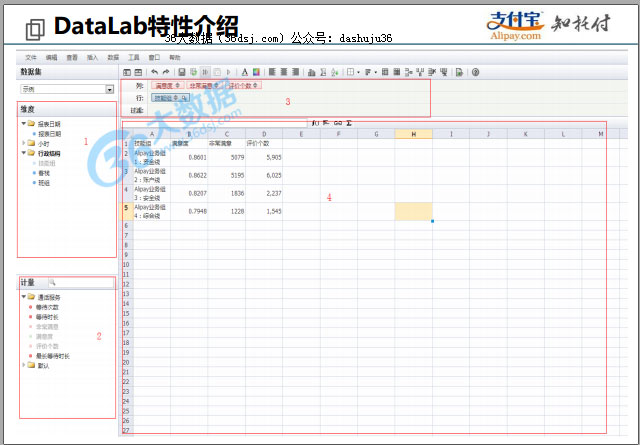Select the 班组 dimension item

click(44, 183)
